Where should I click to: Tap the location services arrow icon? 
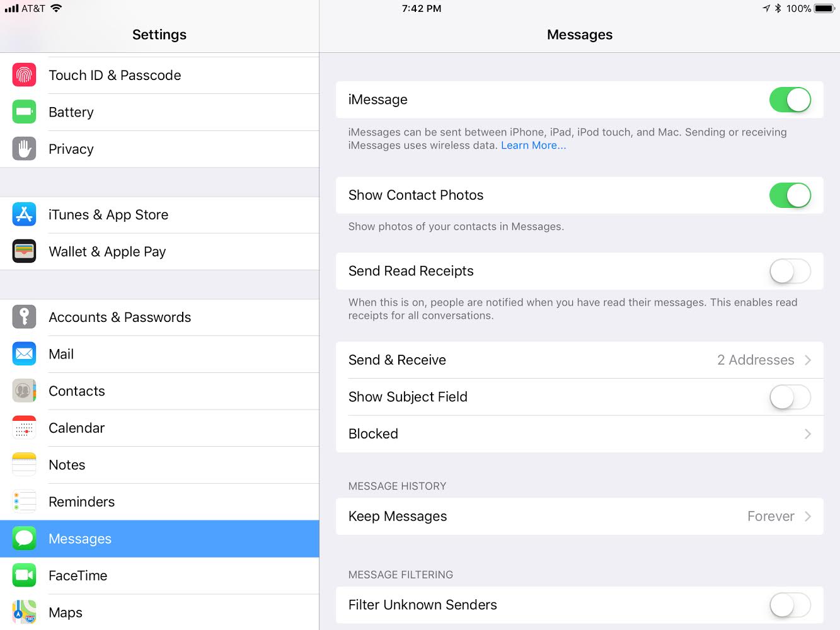point(766,8)
